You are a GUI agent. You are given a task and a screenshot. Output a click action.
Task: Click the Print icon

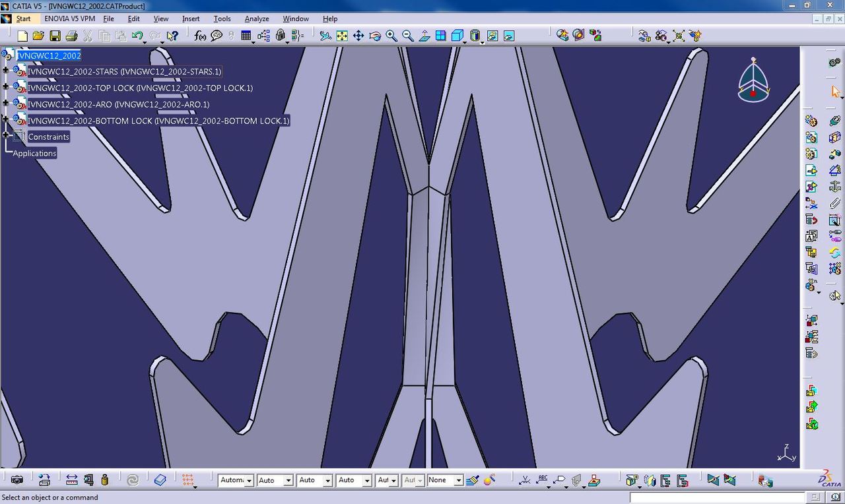(71, 36)
